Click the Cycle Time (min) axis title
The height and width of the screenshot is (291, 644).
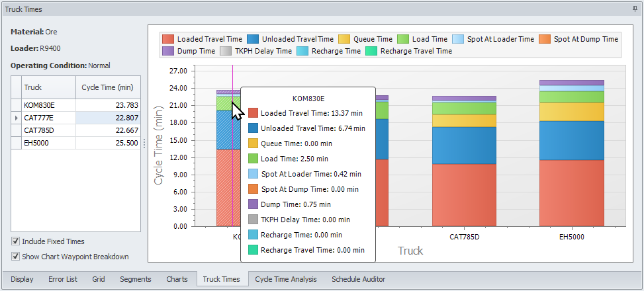159,144
